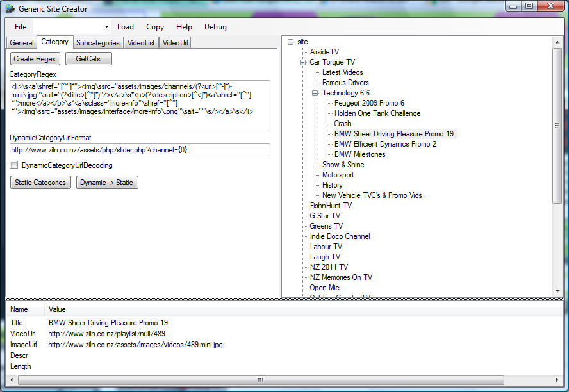
Task: Collapse the Car Torque TV node
Action: pos(303,62)
